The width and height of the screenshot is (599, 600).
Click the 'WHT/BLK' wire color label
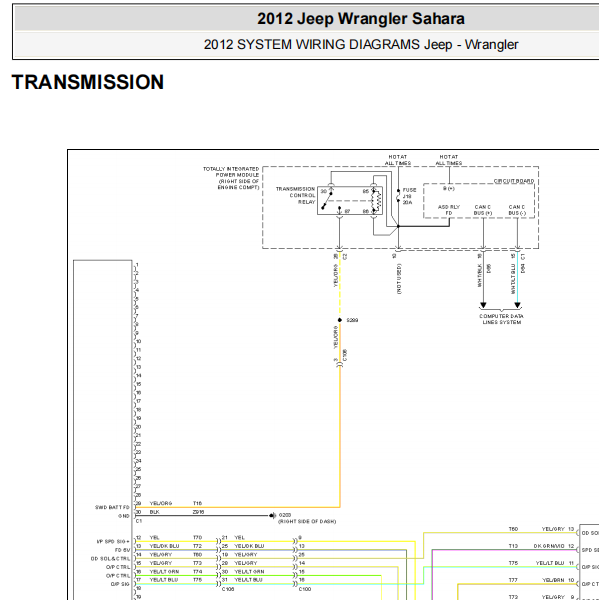click(x=479, y=276)
